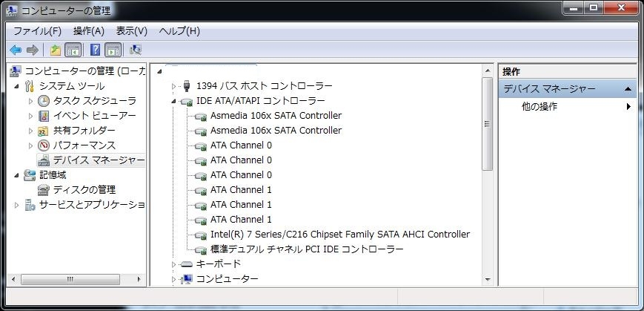This screenshot has height=311, width=644.
Task: Open the ファイル(F) menu
Action: point(37,30)
